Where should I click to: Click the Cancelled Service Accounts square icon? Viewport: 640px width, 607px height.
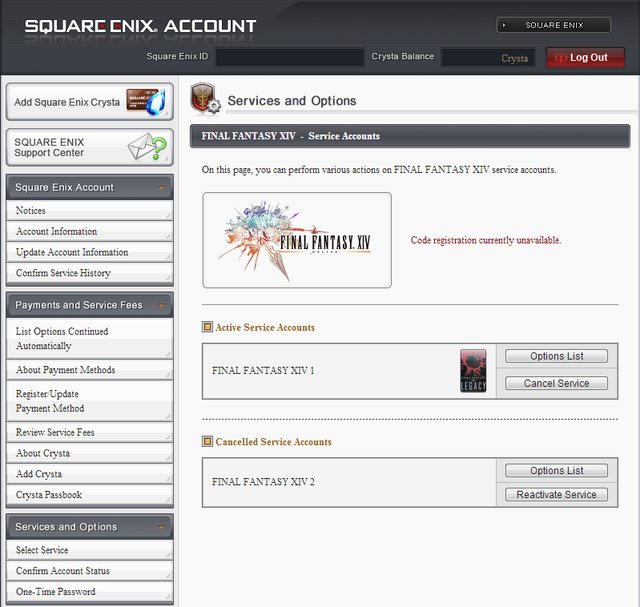click(207, 441)
